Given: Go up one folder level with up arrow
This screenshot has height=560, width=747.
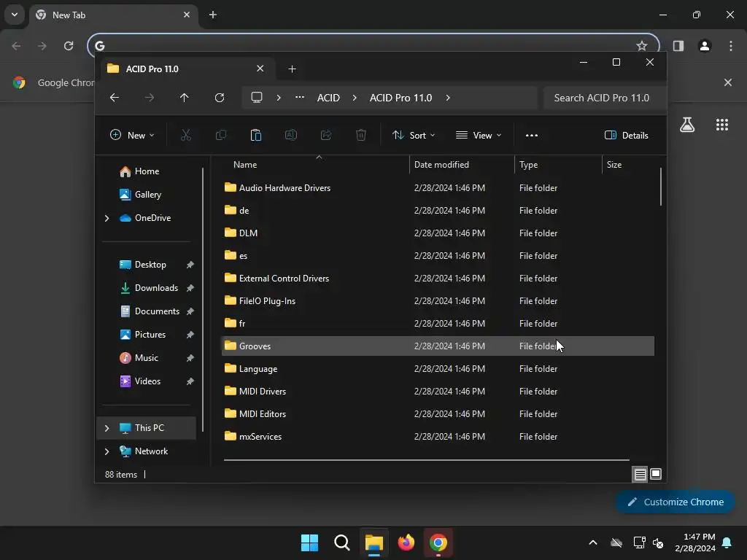Looking at the screenshot, I should coord(185,98).
